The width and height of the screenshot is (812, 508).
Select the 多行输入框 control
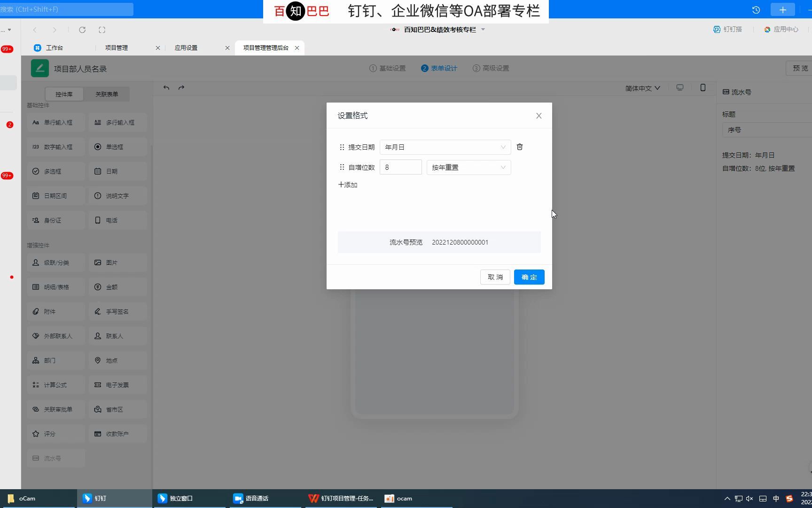pyautogui.click(x=118, y=122)
